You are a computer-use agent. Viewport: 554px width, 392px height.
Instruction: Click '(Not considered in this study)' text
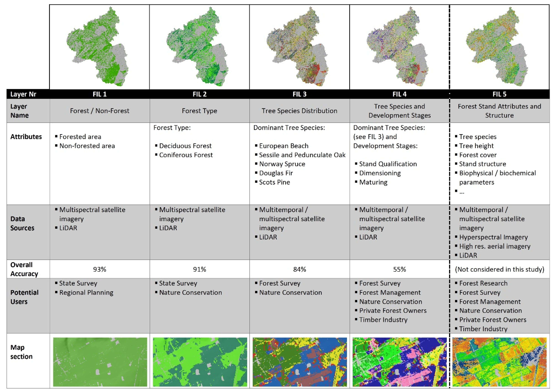[x=499, y=269]
